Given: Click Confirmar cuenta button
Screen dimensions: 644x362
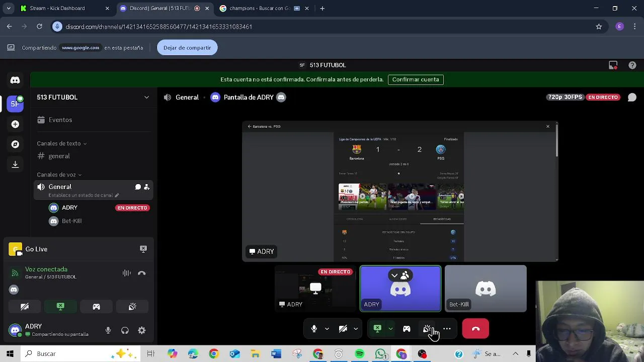Looking at the screenshot, I should pyautogui.click(x=416, y=79).
